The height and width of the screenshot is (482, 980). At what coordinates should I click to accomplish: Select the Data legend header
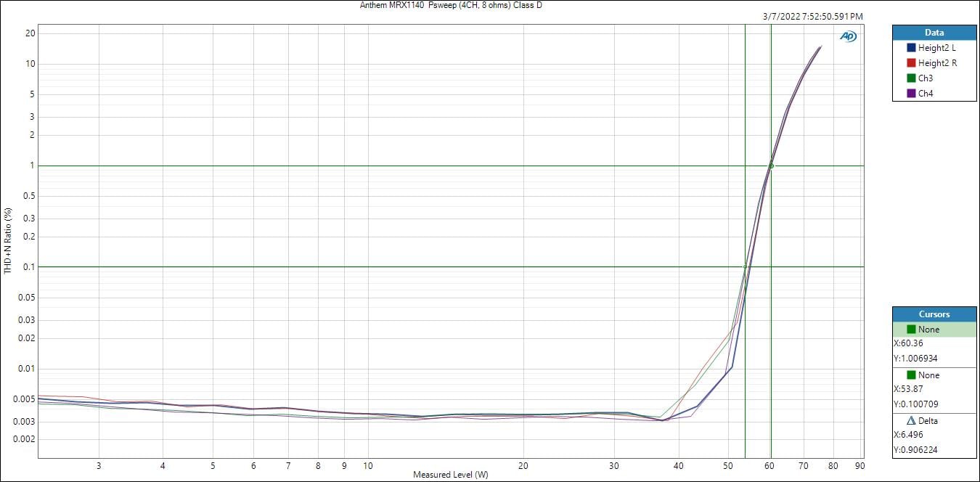934,33
